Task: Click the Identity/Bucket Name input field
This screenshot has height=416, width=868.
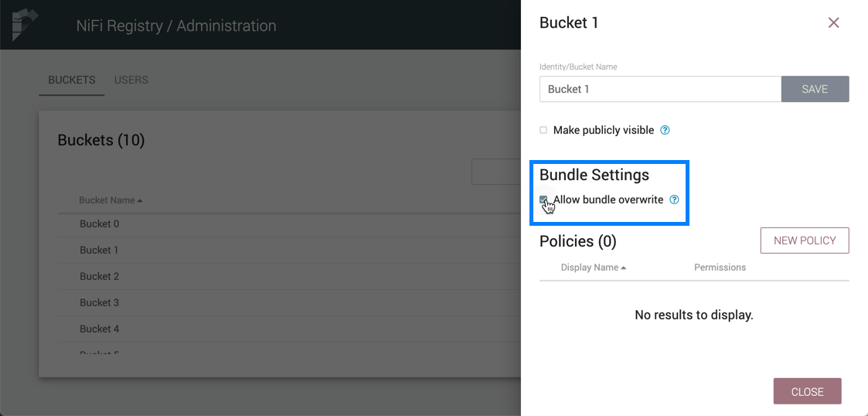Action: tap(660, 89)
